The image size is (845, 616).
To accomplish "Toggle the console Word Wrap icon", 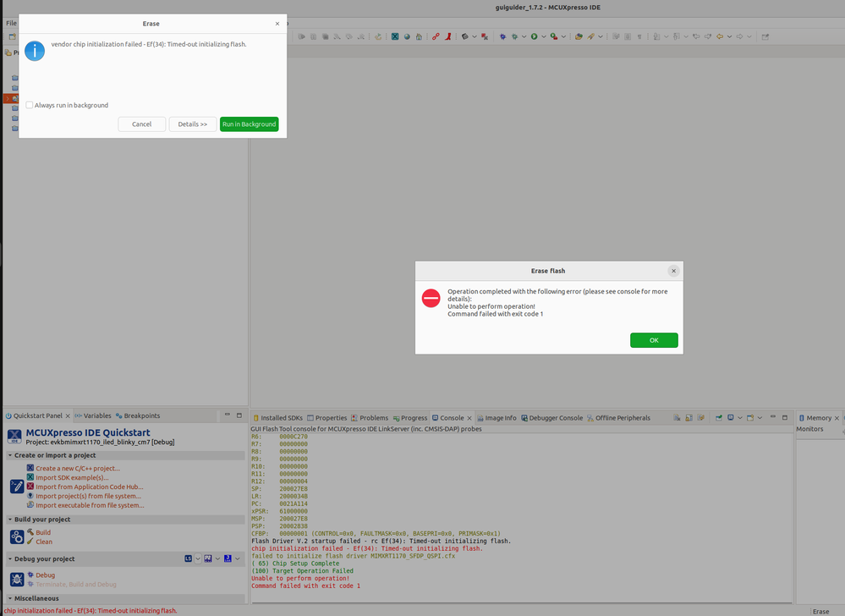I will pos(701,418).
